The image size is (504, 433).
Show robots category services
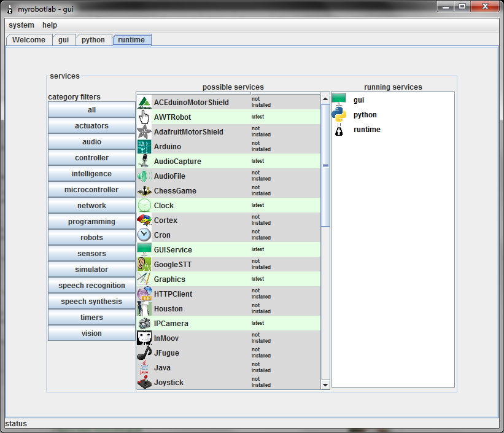pos(91,238)
